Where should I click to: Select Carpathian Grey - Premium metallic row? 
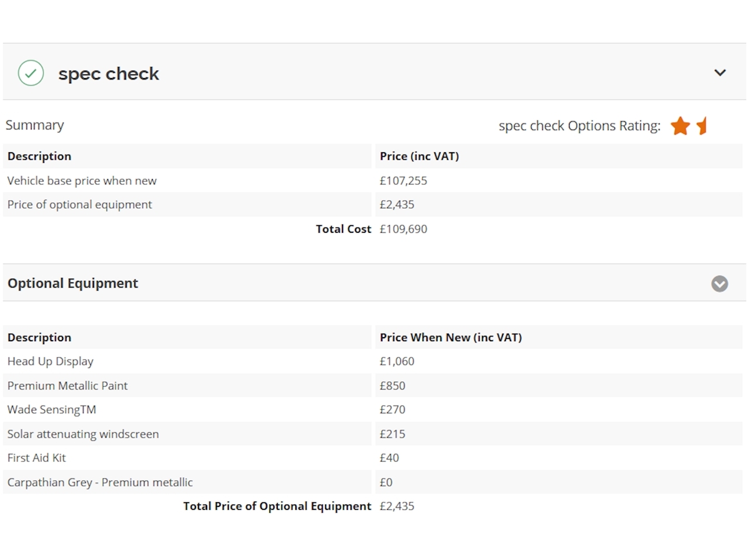373,482
